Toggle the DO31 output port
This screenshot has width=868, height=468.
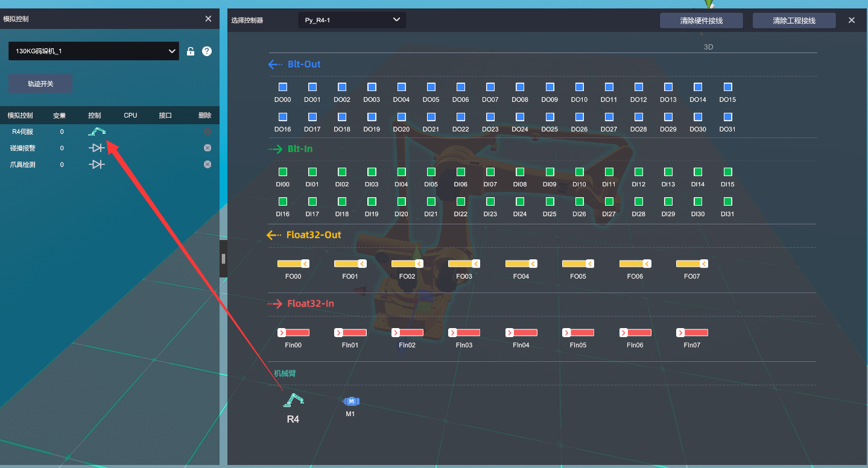(727, 117)
